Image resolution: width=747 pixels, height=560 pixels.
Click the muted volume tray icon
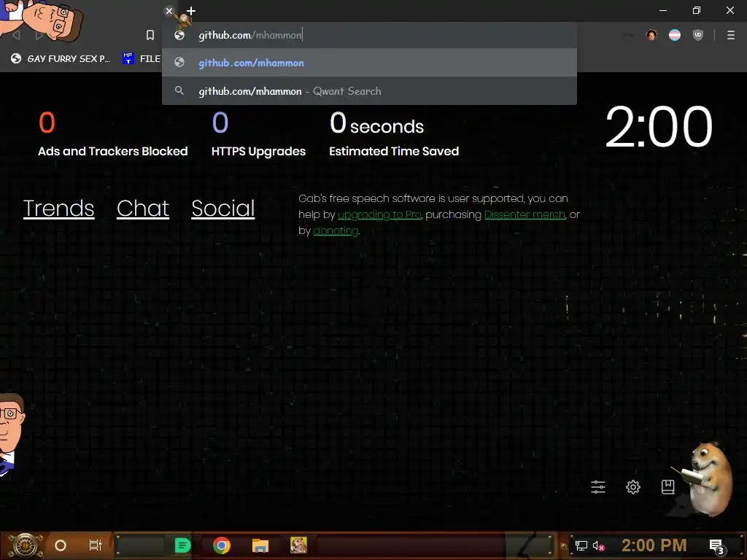[598, 545]
